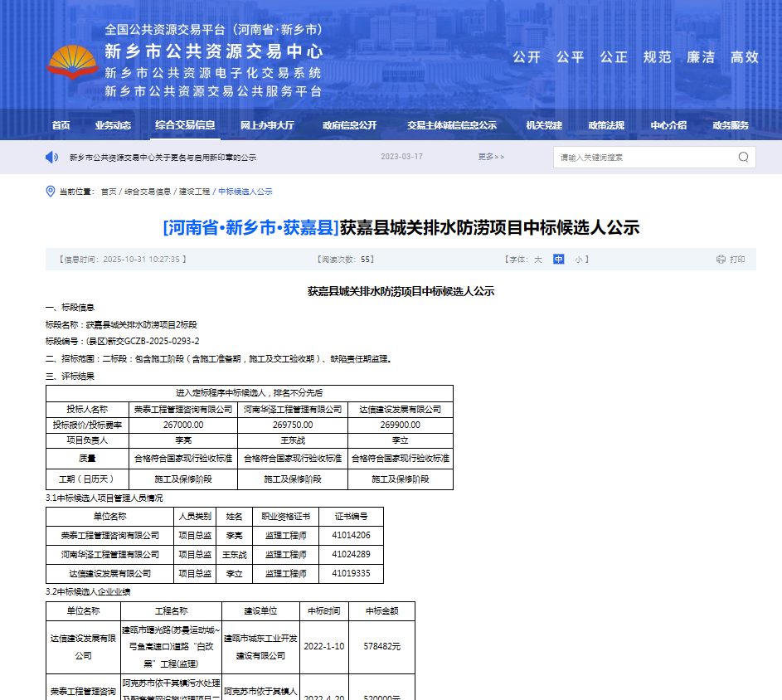Screen dimensions: 782x700
Task: Click the location pin icon by 当前位置
Action: pos(51,192)
